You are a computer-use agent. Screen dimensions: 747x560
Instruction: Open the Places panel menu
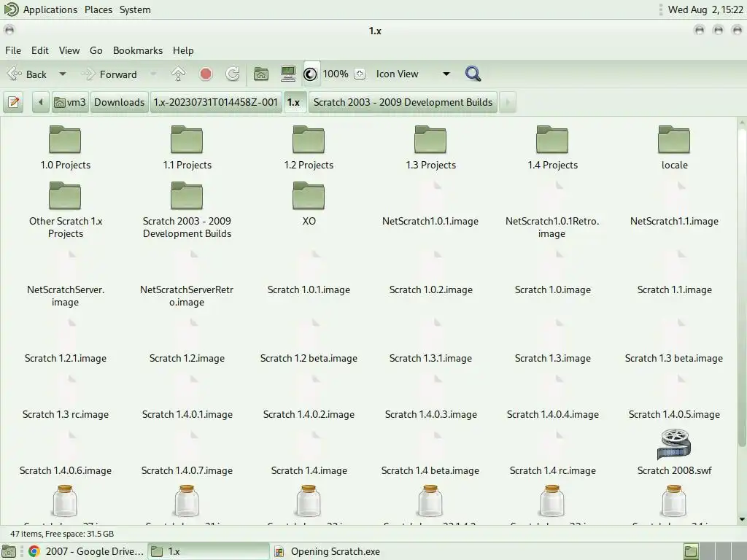pyautogui.click(x=98, y=9)
